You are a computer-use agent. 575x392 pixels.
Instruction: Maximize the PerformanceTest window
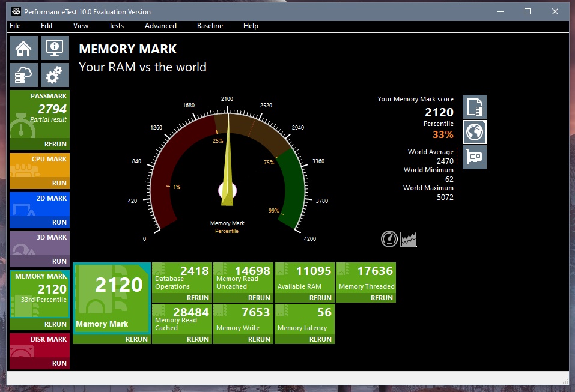(528, 12)
